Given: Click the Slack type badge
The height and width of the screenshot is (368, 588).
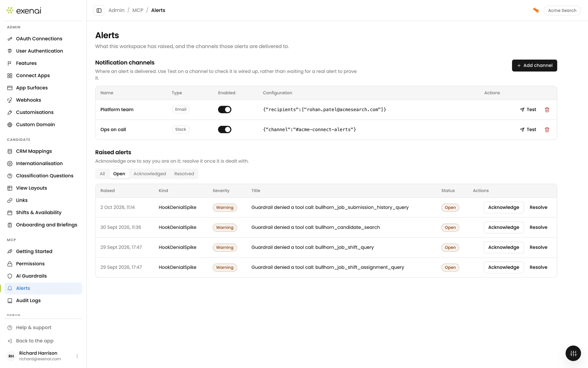Looking at the screenshot, I should pyautogui.click(x=180, y=130).
